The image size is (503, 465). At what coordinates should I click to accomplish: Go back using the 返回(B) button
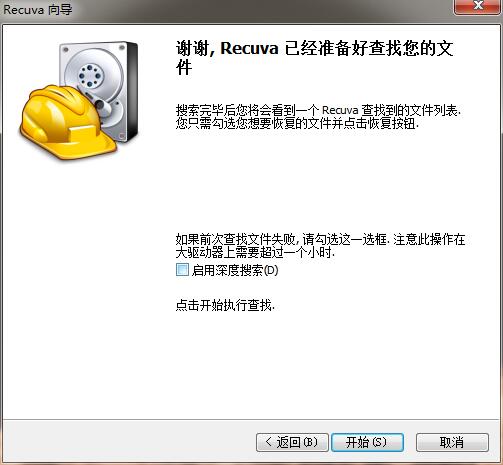292,442
